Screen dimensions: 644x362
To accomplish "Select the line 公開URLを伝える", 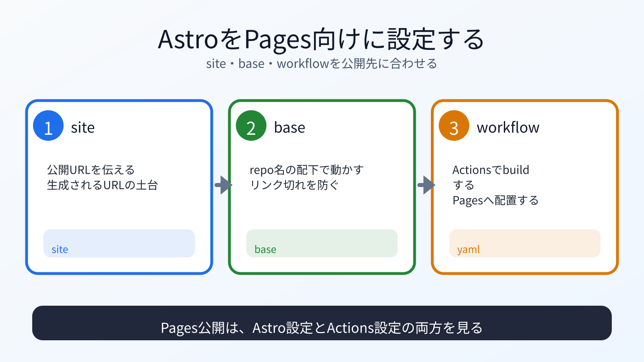I will tap(91, 170).
